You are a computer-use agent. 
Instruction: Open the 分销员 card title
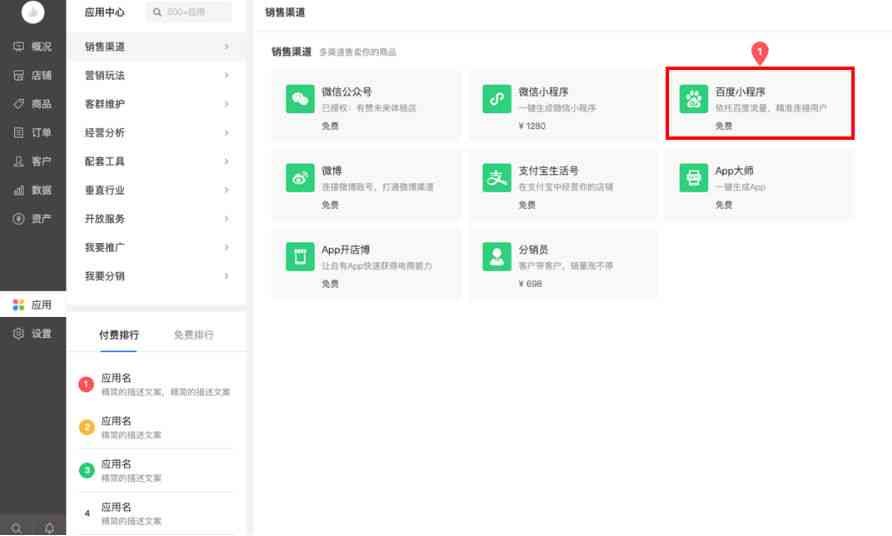pyautogui.click(x=533, y=250)
